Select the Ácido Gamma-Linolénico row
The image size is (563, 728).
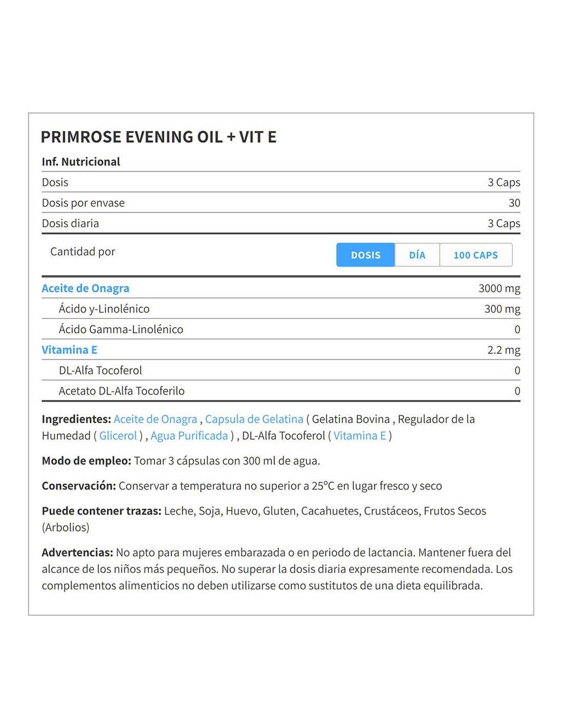coord(281,329)
